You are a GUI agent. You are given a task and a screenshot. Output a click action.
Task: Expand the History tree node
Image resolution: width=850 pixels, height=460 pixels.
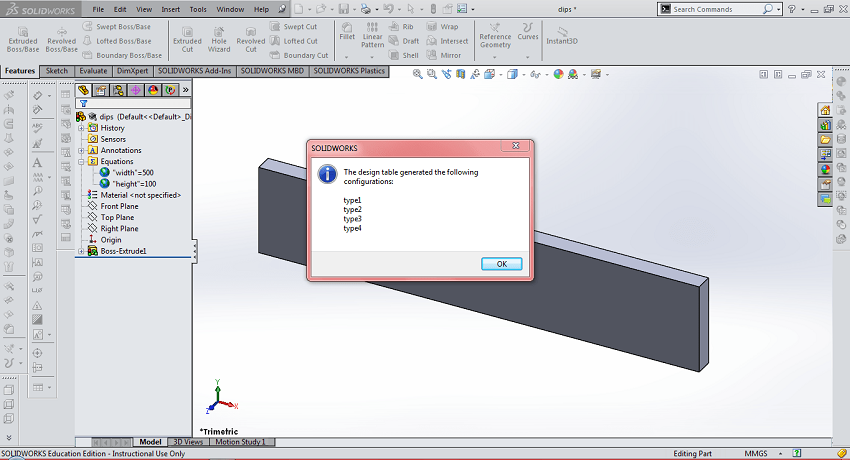(x=81, y=128)
